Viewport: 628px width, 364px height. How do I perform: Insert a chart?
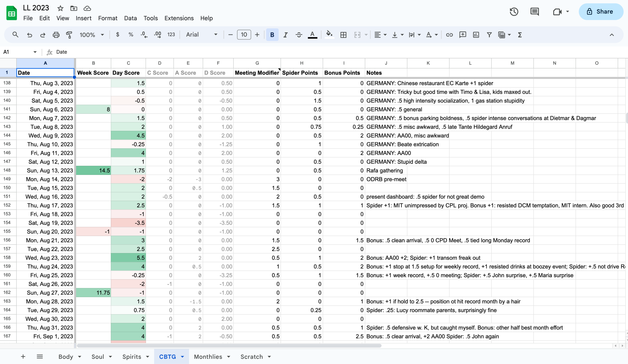[x=476, y=35]
